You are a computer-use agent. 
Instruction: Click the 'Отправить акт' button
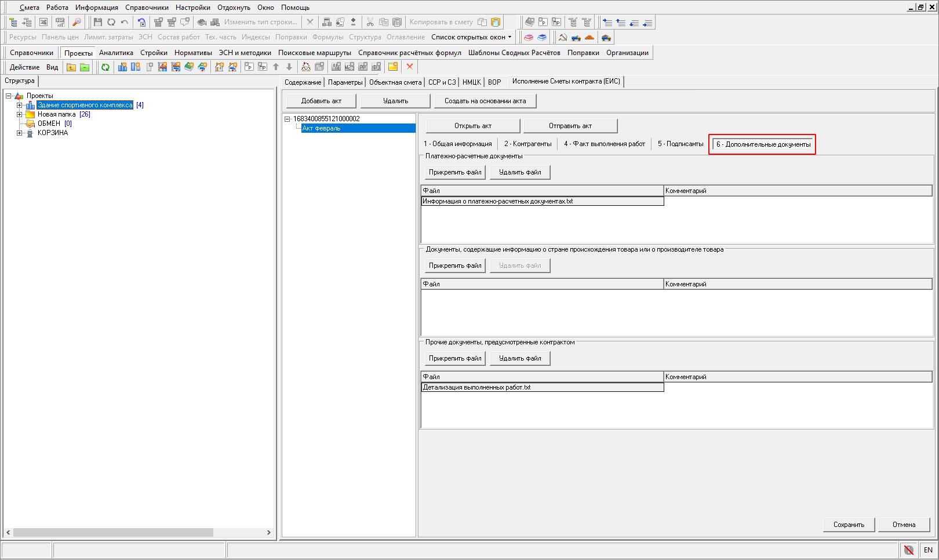click(x=570, y=126)
